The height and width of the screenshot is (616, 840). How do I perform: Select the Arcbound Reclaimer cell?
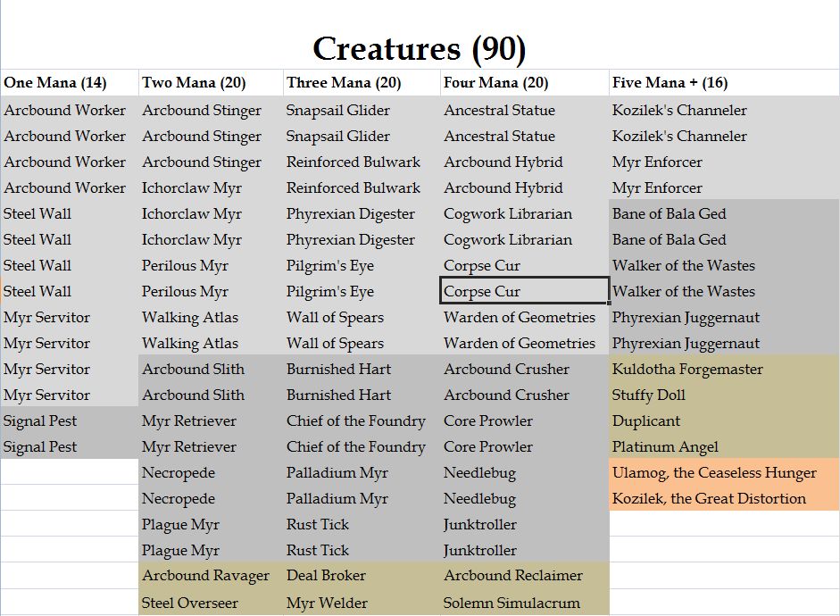[x=525, y=575]
